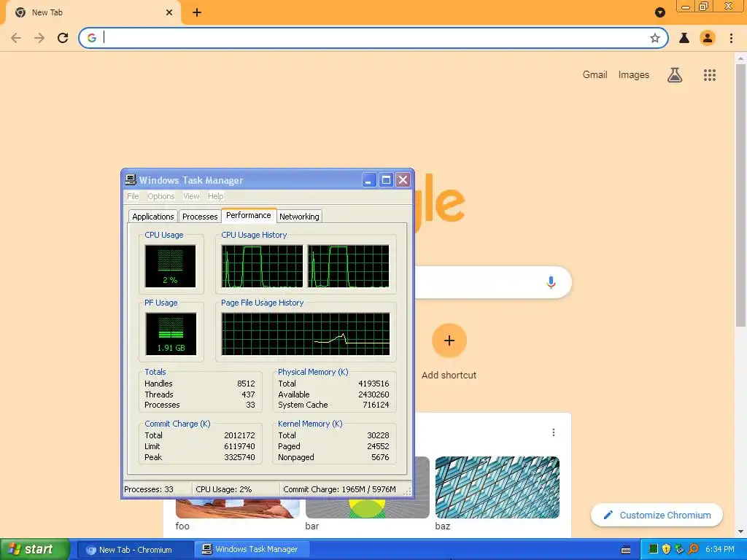Click the CPU Usage 2 % gauge
The image size is (747, 560).
tap(170, 266)
